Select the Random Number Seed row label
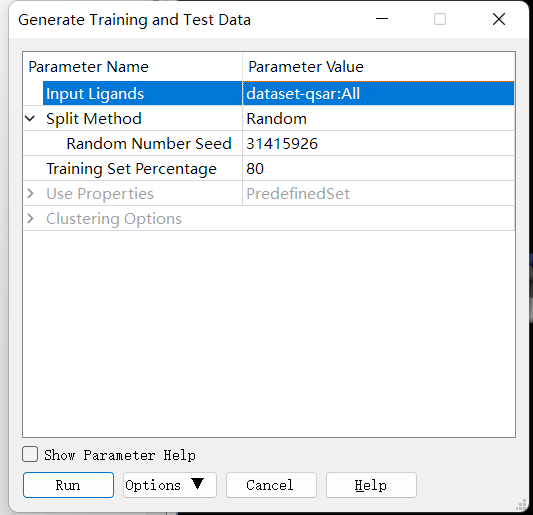Image resolution: width=533 pixels, height=515 pixels. [x=149, y=143]
